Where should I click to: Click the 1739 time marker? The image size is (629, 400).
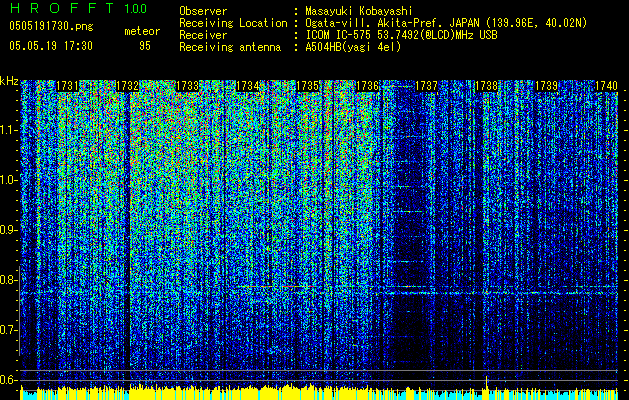(546, 86)
